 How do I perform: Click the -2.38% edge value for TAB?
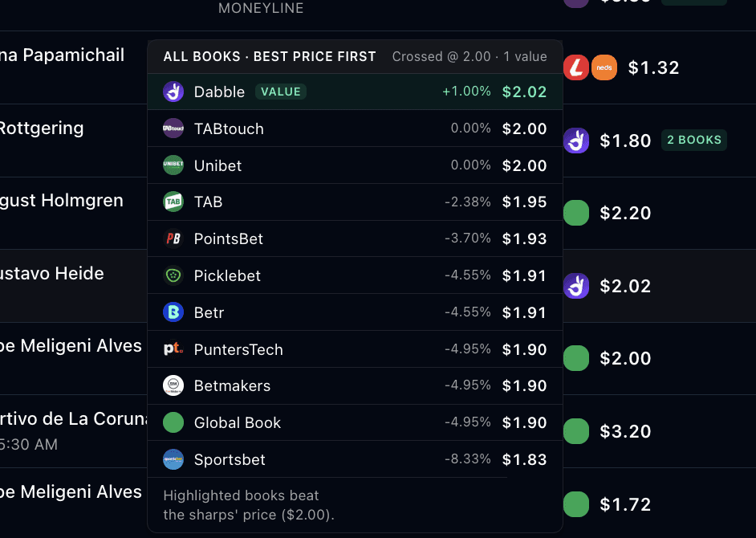[468, 202]
